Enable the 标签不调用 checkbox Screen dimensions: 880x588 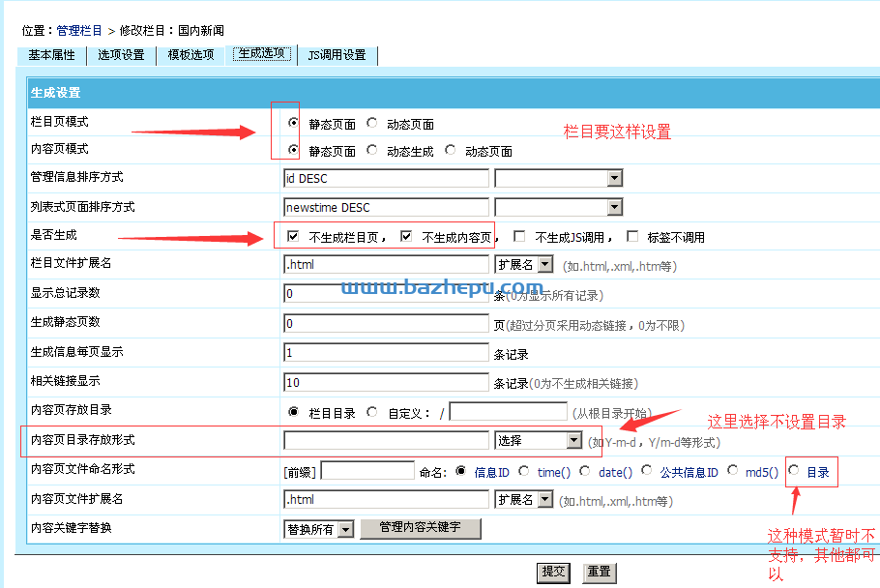coord(632,236)
